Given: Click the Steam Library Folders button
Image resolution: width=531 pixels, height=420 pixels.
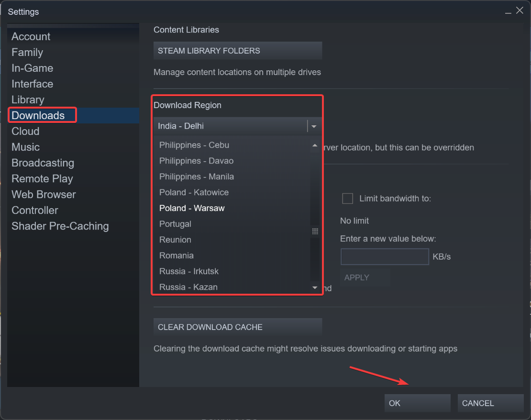Looking at the screenshot, I should point(238,51).
